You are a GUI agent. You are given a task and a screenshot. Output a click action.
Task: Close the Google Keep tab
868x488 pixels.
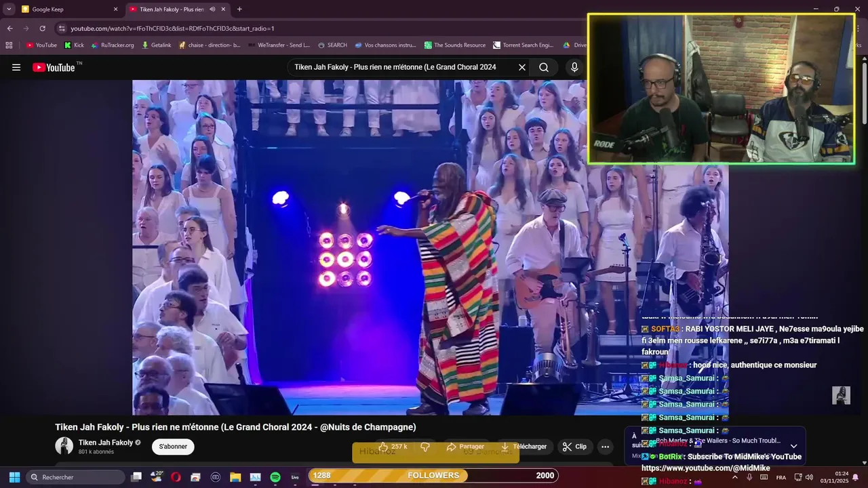[x=115, y=9]
